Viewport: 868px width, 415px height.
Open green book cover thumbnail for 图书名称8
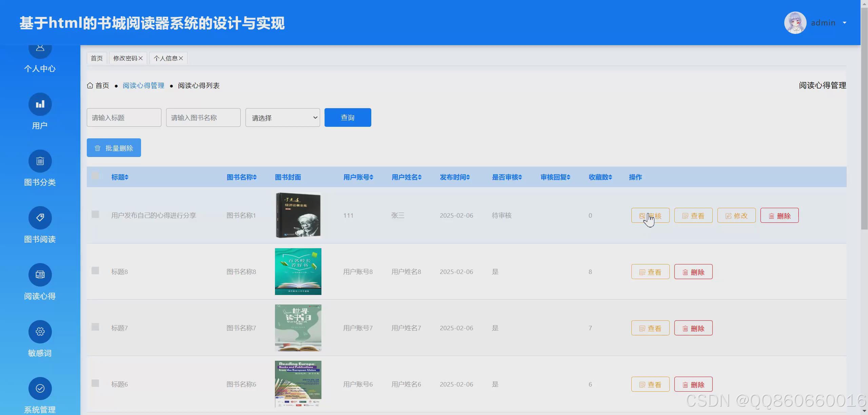pos(298,272)
